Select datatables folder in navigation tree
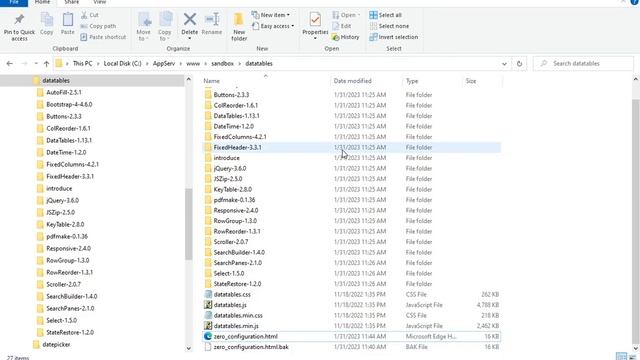 (56, 80)
